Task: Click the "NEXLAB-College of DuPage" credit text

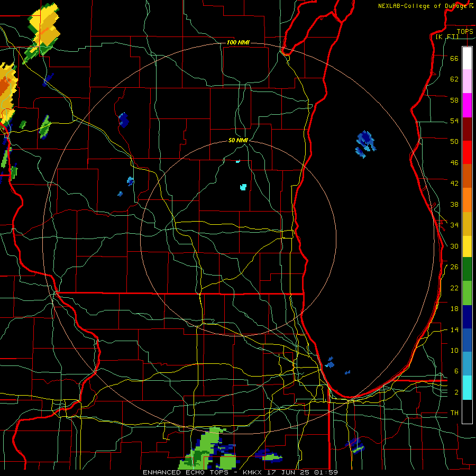Action: 423,6
